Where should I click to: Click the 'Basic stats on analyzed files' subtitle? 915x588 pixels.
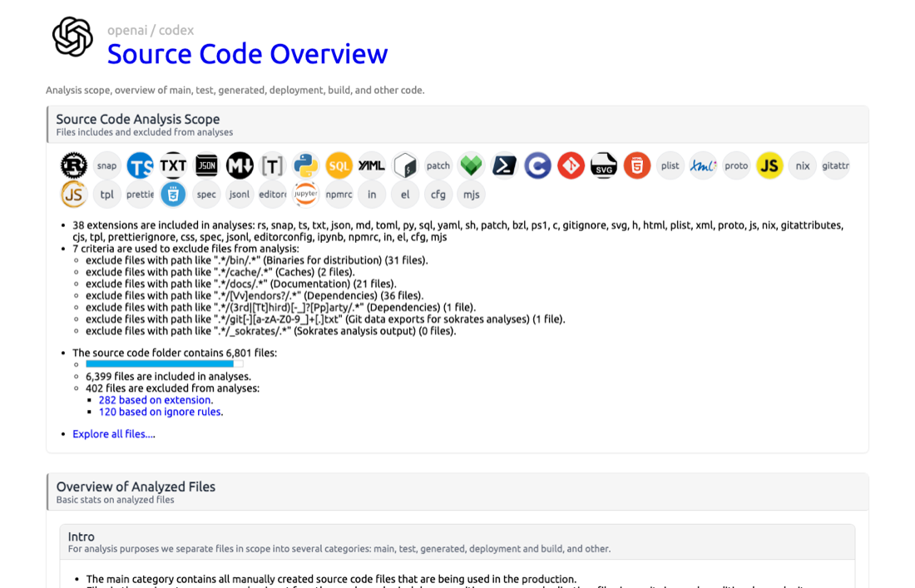(115, 500)
